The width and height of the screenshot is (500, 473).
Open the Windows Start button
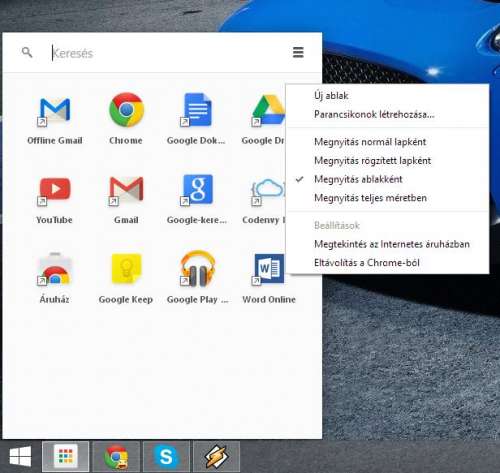point(20,457)
